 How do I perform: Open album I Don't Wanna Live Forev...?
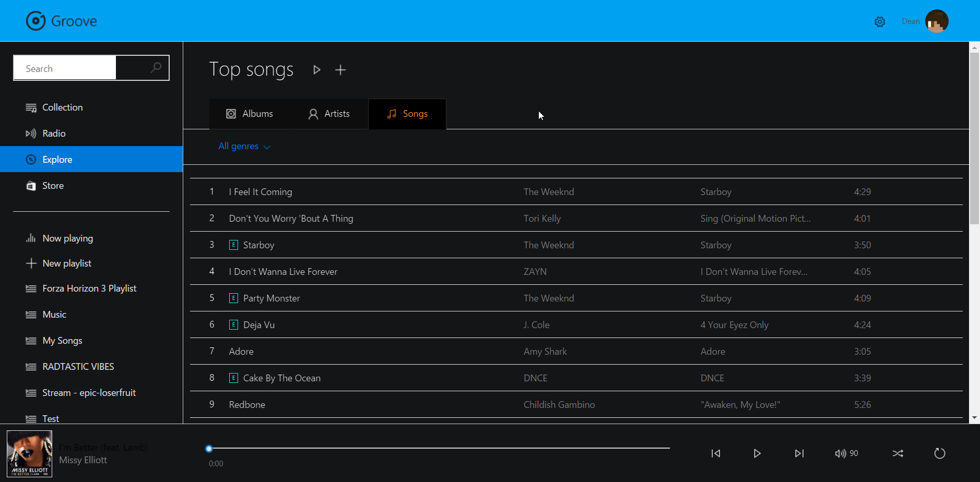[754, 272]
